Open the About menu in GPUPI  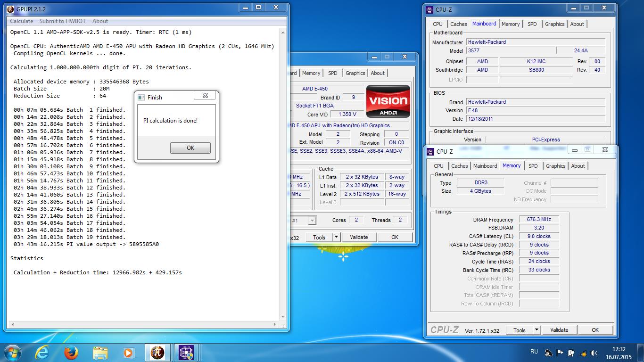point(100,21)
